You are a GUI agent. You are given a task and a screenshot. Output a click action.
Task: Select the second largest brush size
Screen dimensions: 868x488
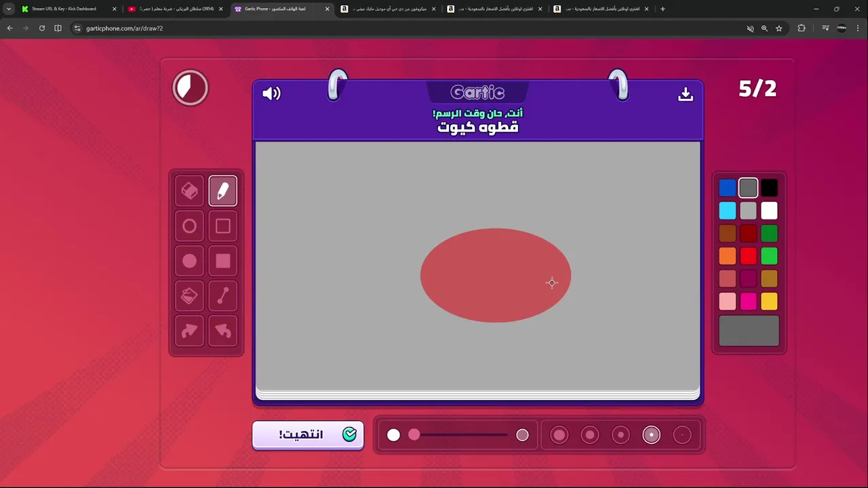[x=590, y=435]
